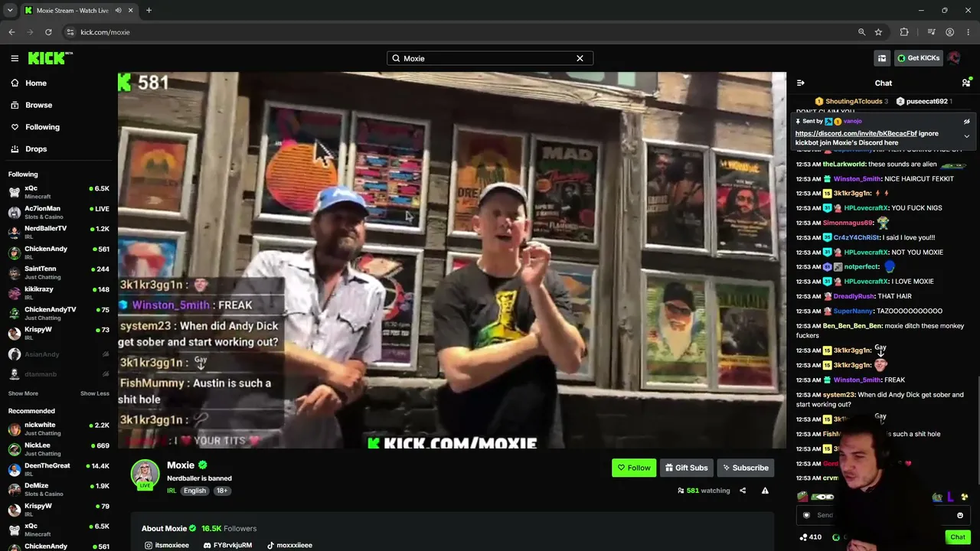This screenshot has width=980, height=551.
Task: Follow the Moxie channel
Action: [634, 468]
